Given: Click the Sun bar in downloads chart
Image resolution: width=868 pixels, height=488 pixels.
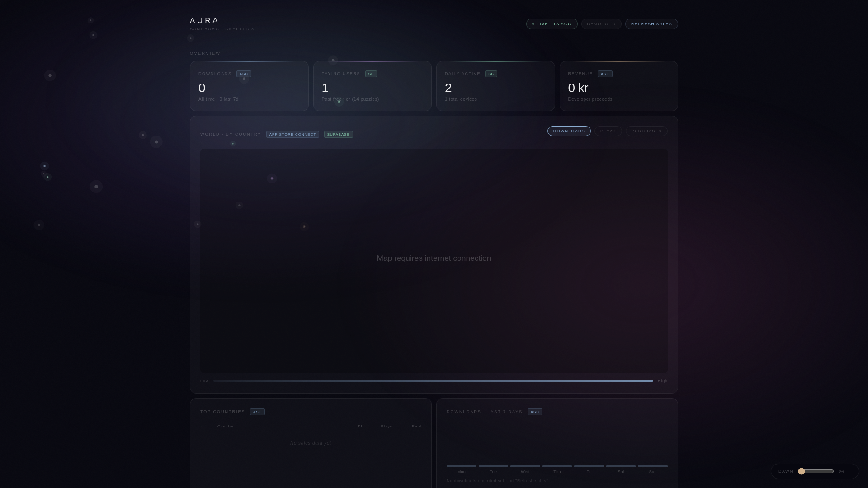Looking at the screenshot, I should pos(653,466).
